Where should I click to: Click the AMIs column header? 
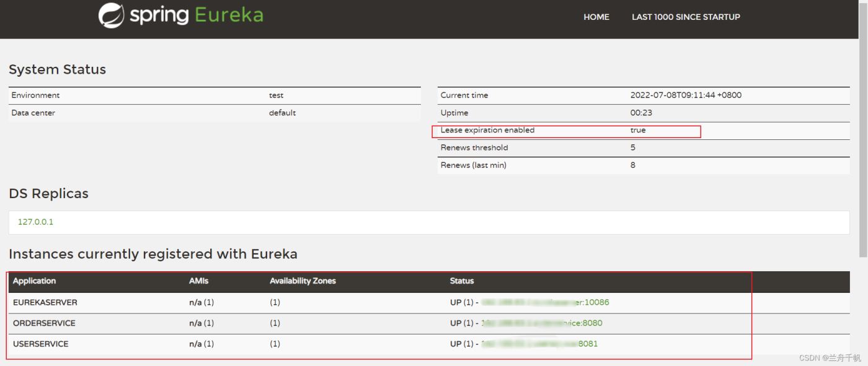pos(199,281)
